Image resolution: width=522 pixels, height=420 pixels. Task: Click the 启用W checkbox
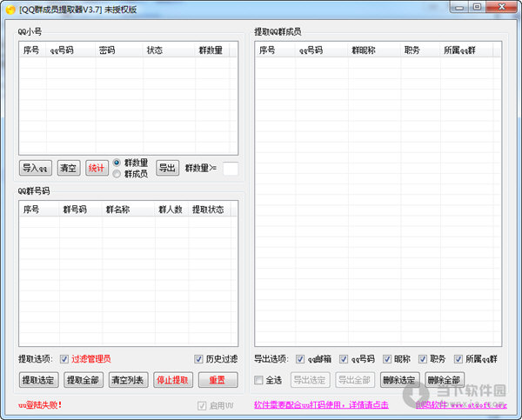(x=202, y=406)
